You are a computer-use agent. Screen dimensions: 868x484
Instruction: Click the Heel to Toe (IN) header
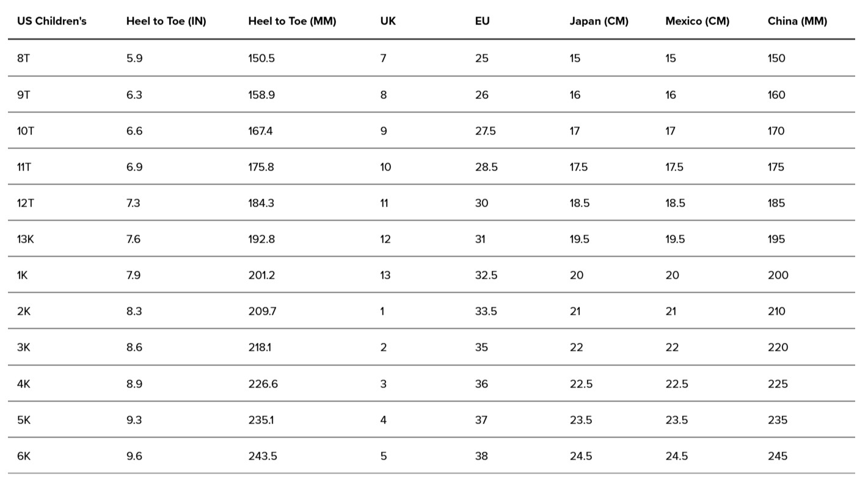(x=166, y=21)
